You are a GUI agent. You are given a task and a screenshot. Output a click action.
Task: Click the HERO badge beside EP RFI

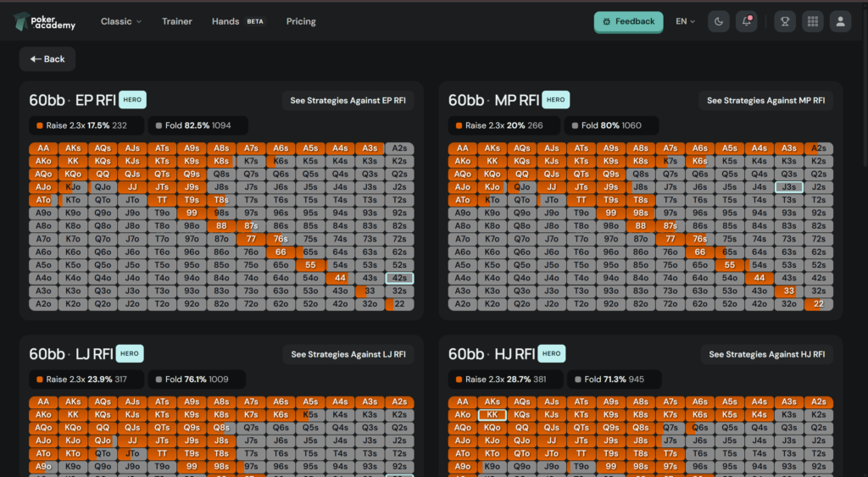point(132,100)
